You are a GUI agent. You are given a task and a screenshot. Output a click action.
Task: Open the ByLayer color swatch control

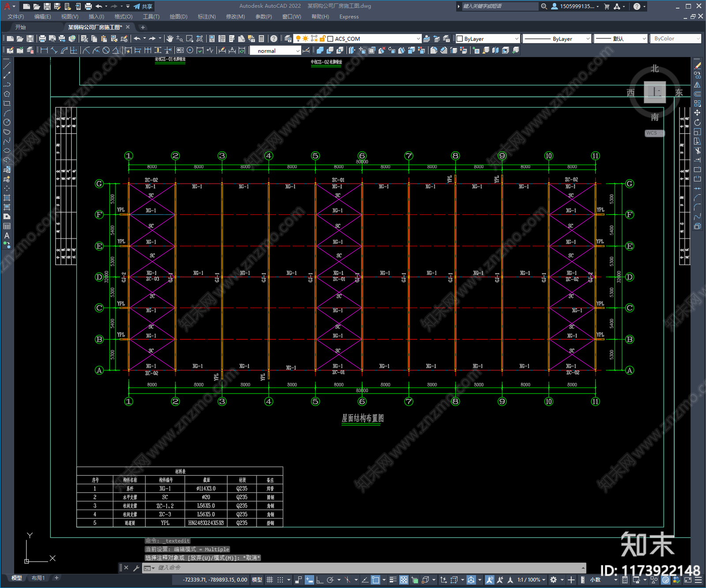click(x=488, y=39)
